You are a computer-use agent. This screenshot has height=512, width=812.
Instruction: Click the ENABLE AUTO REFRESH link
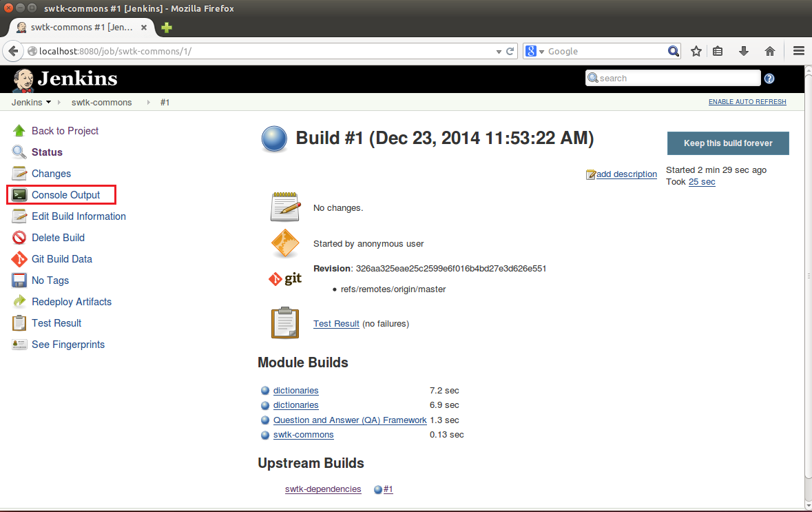click(x=747, y=101)
